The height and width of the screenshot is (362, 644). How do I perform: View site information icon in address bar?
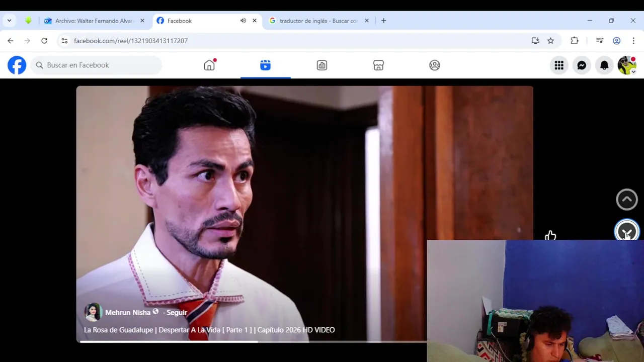coord(64,41)
